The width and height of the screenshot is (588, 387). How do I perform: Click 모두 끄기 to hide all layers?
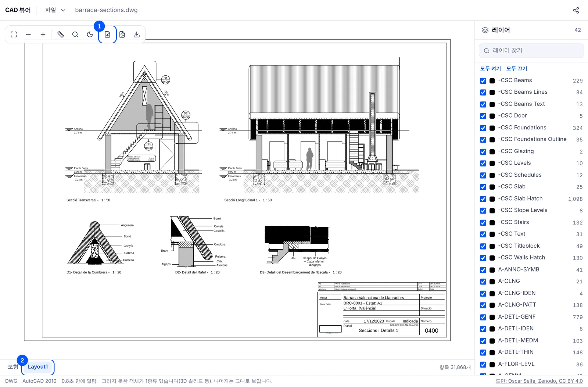tap(516, 69)
